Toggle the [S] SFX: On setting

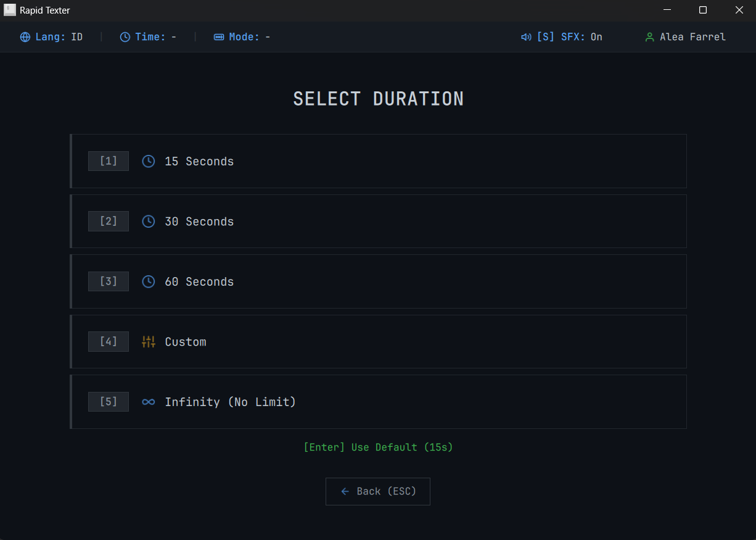[562, 37]
